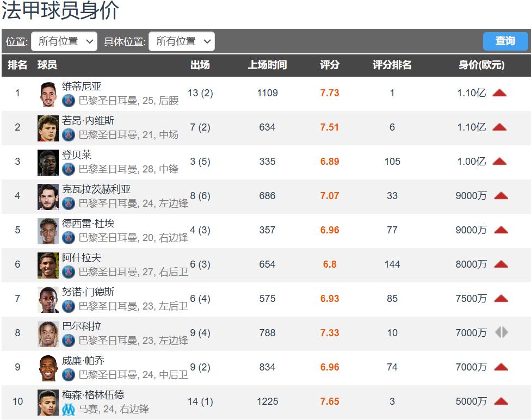Click the red up arrow next to 7500万
The height and width of the screenshot is (420, 531).
point(501,299)
